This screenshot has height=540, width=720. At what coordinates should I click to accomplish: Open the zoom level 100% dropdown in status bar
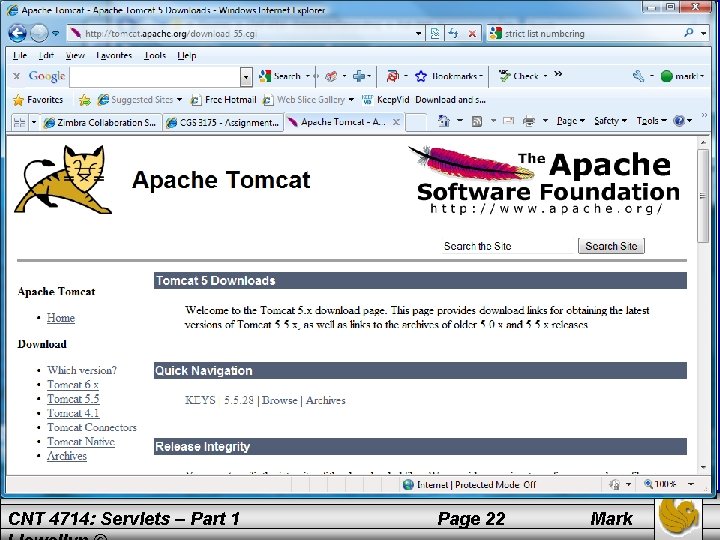[x=691, y=484]
